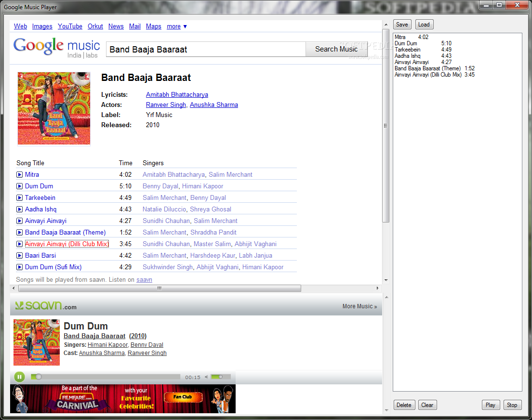Go to News in top navigation
Viewport: 532px width, 420px height.
coord(116,26)
